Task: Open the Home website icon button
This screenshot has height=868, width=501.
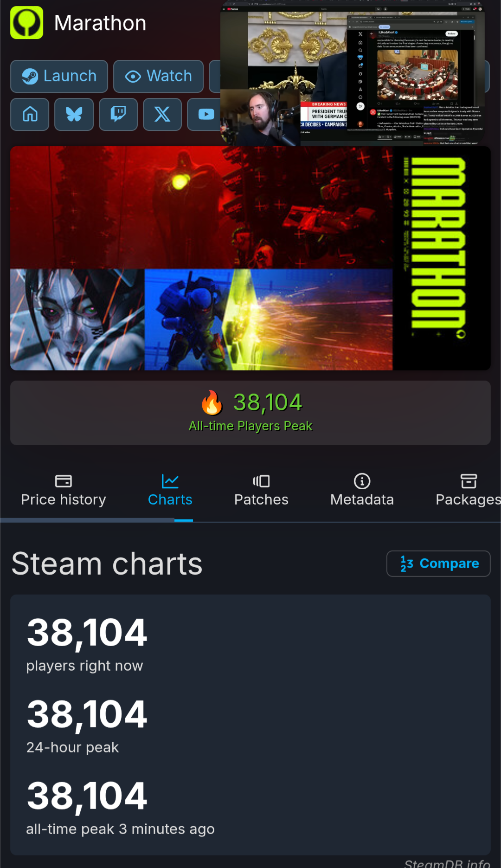Action: coord(30,114)
